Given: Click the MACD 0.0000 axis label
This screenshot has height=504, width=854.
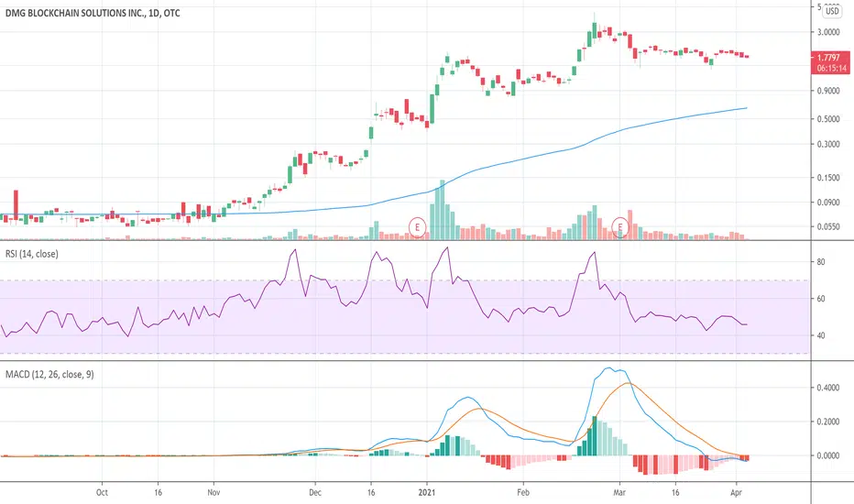Looking at the screenshot, I should pos(827,455).
